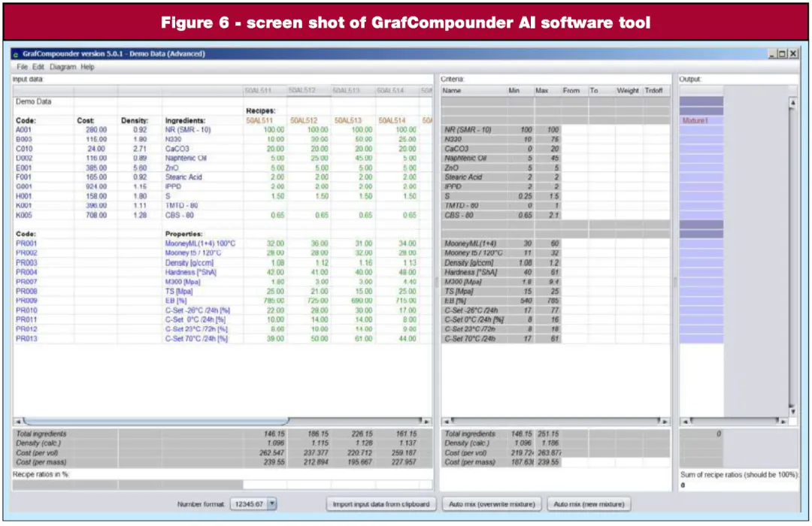812x526 pixels.
Task: Select ingredient code A001
Action: (x=24, y=130)
